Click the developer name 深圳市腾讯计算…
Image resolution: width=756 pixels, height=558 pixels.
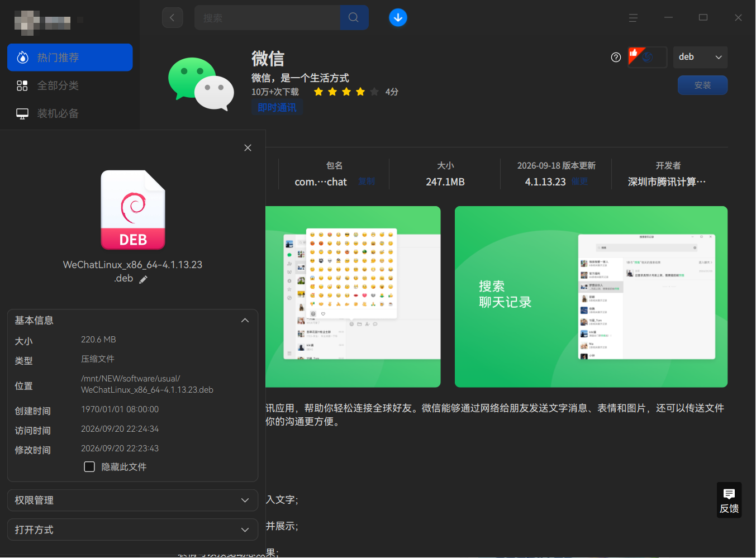point(667,182)
